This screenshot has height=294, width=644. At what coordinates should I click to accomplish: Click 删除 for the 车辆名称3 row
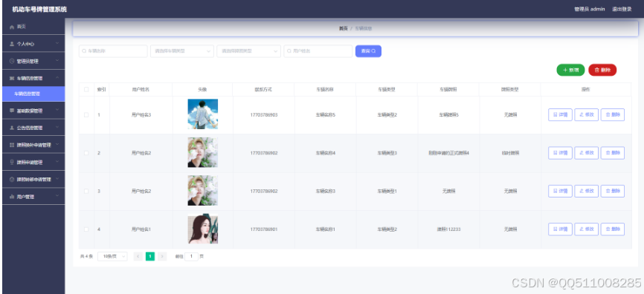click(613, 191)
